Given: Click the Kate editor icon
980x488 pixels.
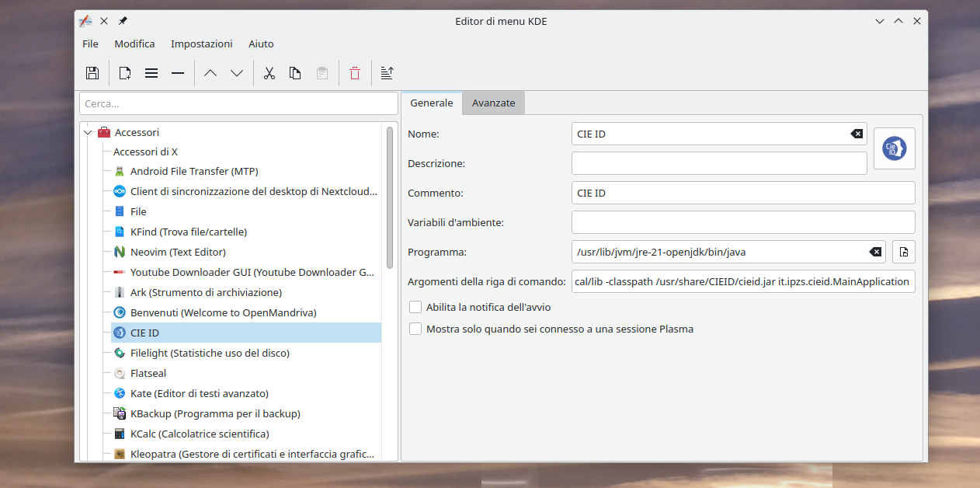Looking at the screenshot, I should click(x=120, y=393).
